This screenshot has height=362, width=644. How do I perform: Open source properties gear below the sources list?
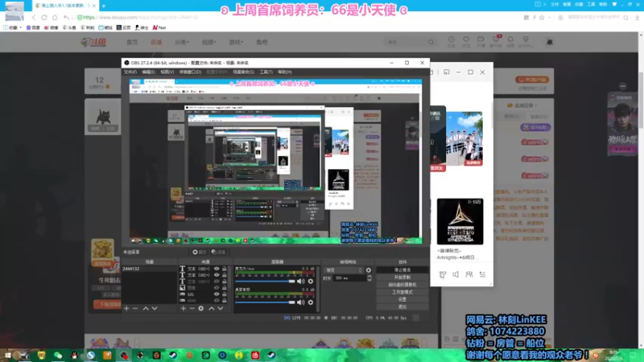200,308
